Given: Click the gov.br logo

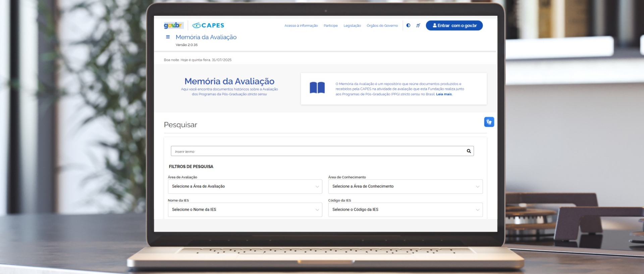Looking at the screenshot, I should click(173, 25).
